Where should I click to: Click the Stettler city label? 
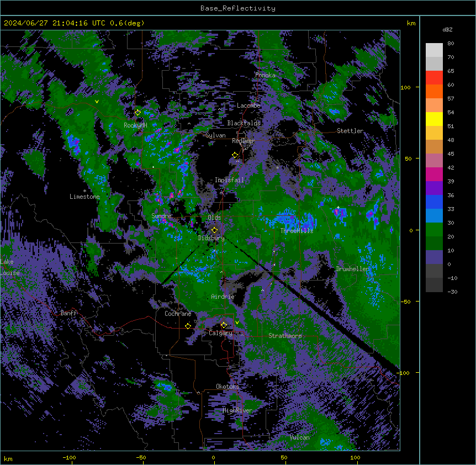click(350, 131)
